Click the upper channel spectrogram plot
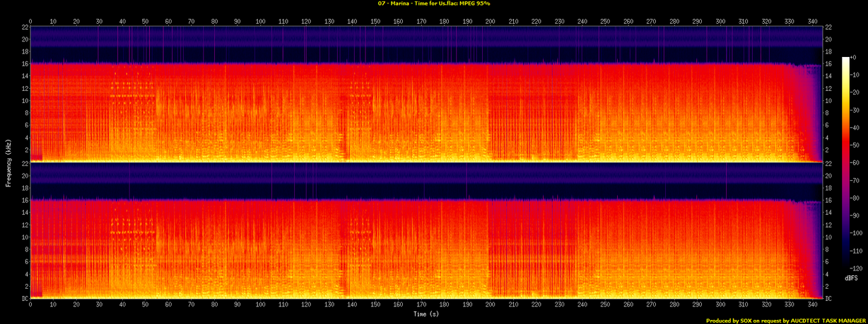This screenshot has width=868, height=324. (x=426, y=94)
